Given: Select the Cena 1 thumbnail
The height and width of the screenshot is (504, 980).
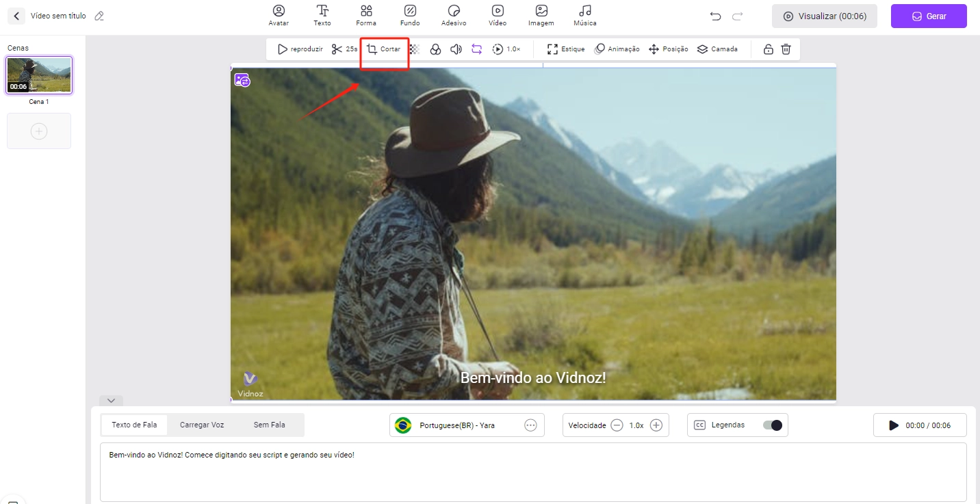Looking at the screenshot, I should (x=39, y=75).
